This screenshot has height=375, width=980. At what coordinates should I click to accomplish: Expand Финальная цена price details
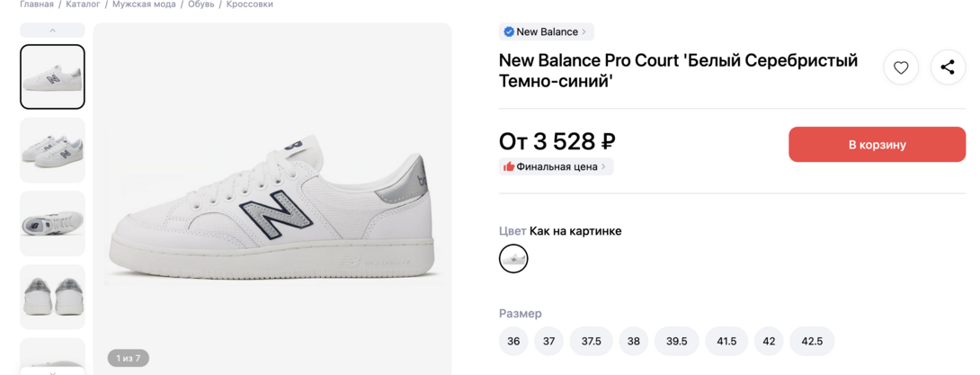[603, 166]
